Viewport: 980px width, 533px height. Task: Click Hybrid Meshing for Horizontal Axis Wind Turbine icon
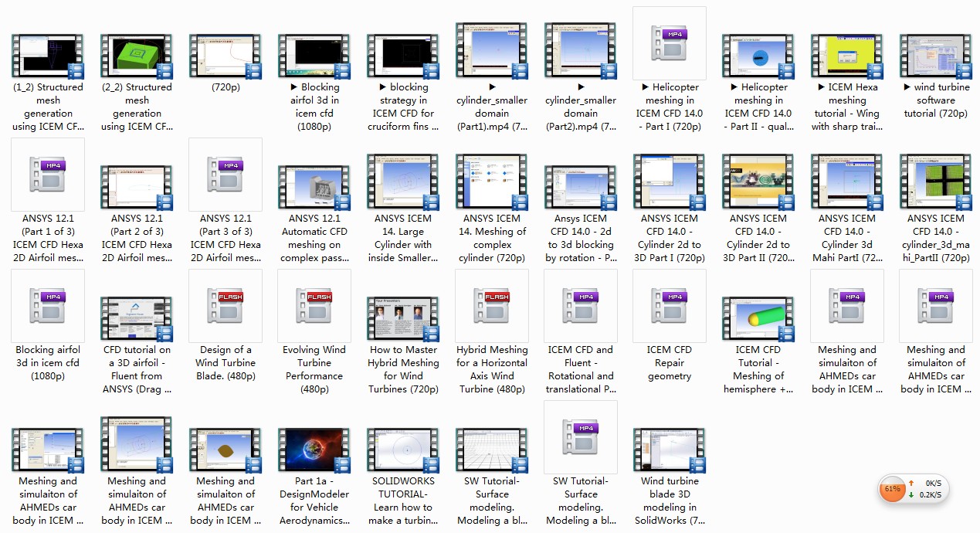pyautogui.click(x=492, y=305)
